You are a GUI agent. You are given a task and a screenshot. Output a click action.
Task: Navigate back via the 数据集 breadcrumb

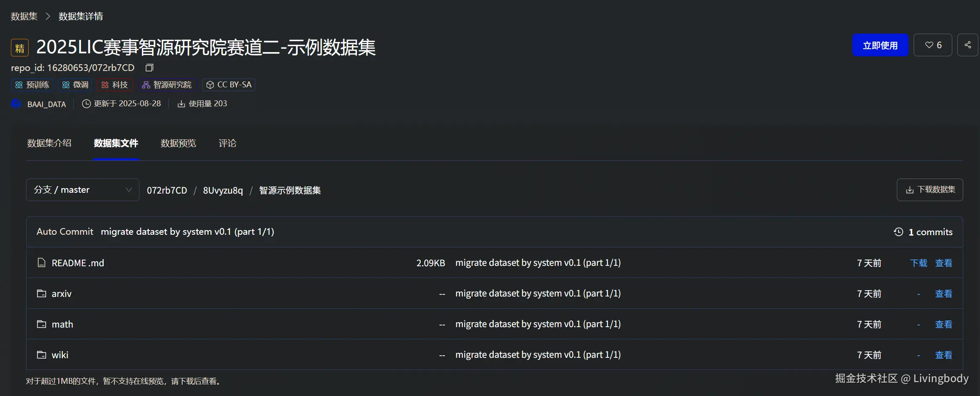pyautogui.click(x=24, y=16)
